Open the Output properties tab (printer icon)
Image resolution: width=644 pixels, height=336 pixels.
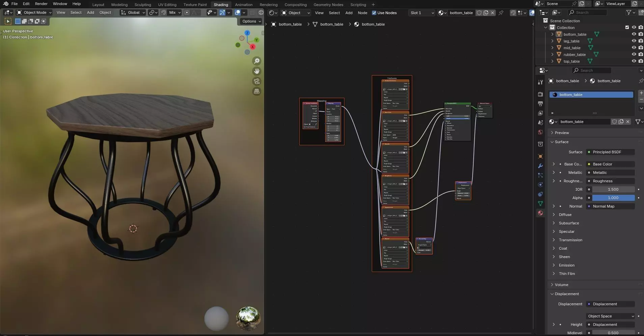pos(540,103)
